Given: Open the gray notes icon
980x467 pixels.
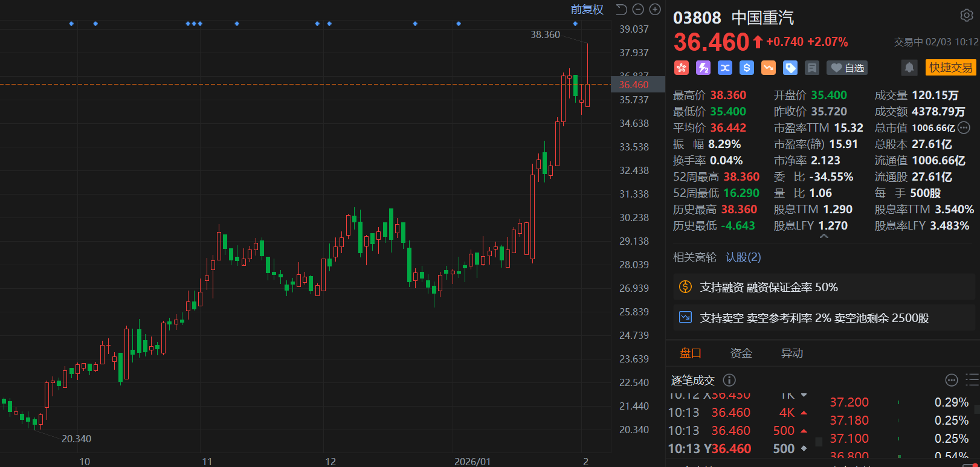Looking at the screenshot, I should click(812, 68).
